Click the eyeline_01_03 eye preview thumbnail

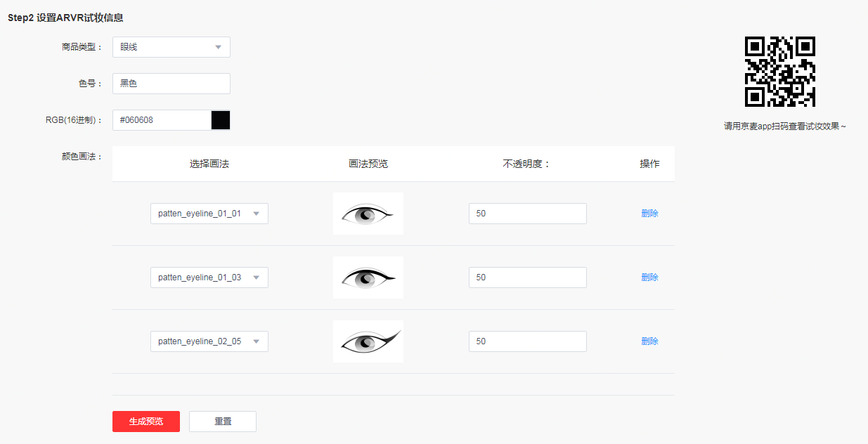[x=368, y=277]
